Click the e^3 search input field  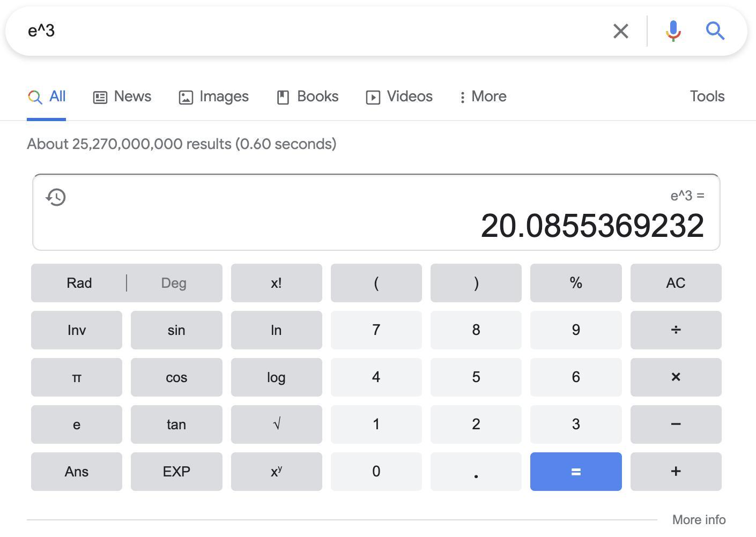[311, 31]
